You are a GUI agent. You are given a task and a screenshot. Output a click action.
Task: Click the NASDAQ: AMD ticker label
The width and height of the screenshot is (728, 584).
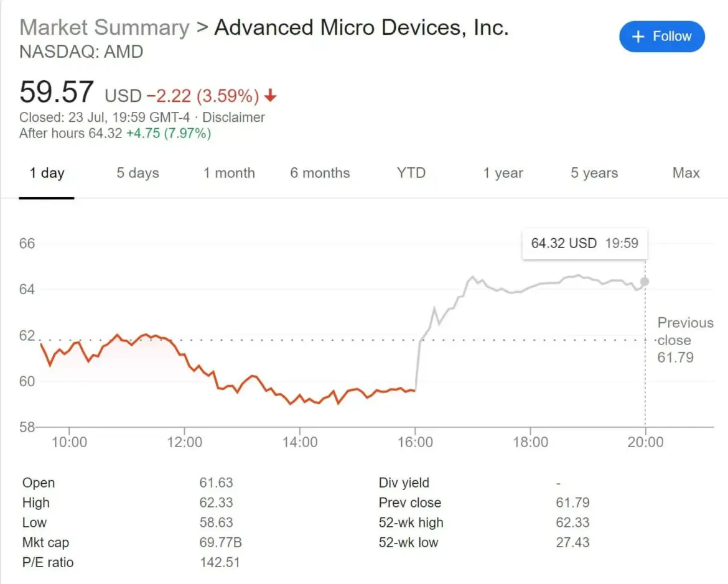coord(82,52)
